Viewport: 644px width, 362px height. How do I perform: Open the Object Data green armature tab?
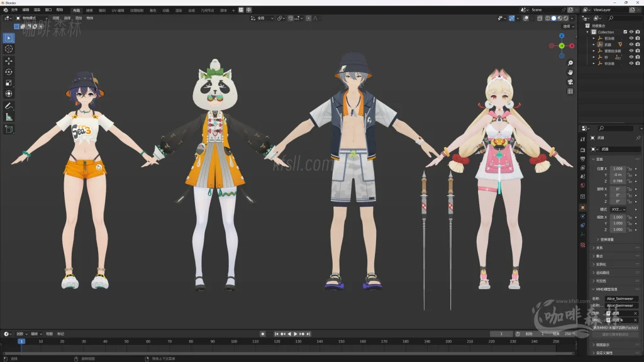(x=582, y=234)
